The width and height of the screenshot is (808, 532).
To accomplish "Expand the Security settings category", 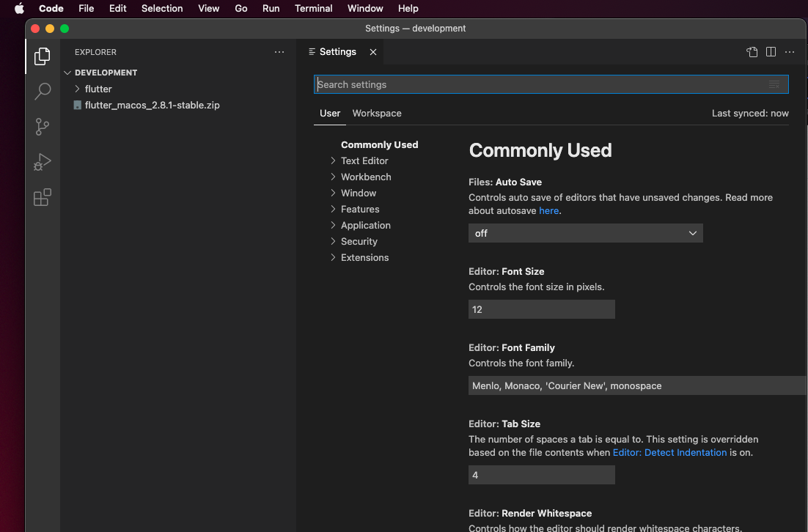I will pyautogui.click(x=334, y=242).
